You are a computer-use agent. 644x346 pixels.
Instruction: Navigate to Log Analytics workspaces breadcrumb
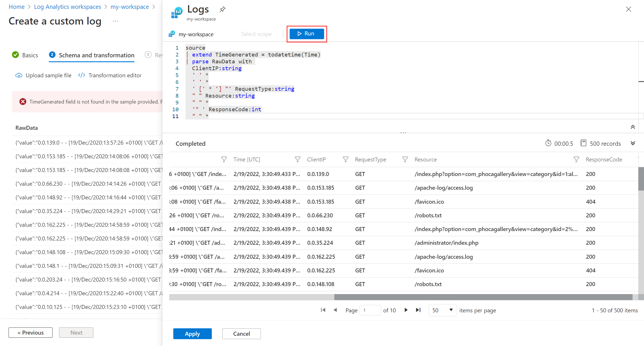pos(67,7)
